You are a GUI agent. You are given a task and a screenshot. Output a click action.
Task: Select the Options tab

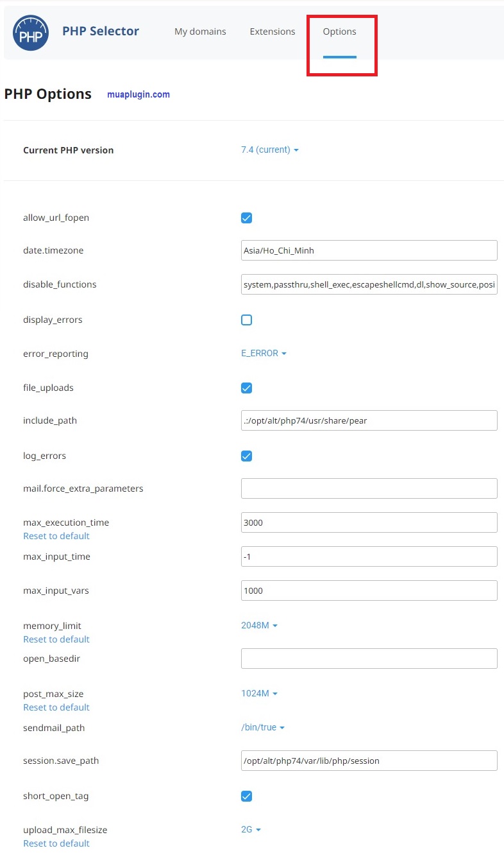[x=339, y=31]
